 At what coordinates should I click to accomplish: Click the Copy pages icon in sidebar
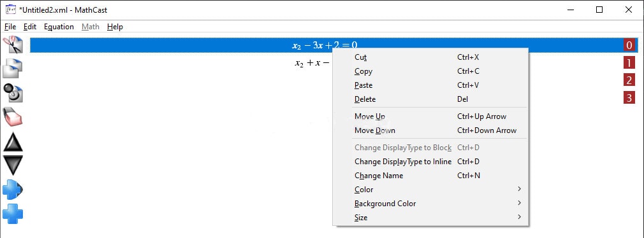pos(13,69)
